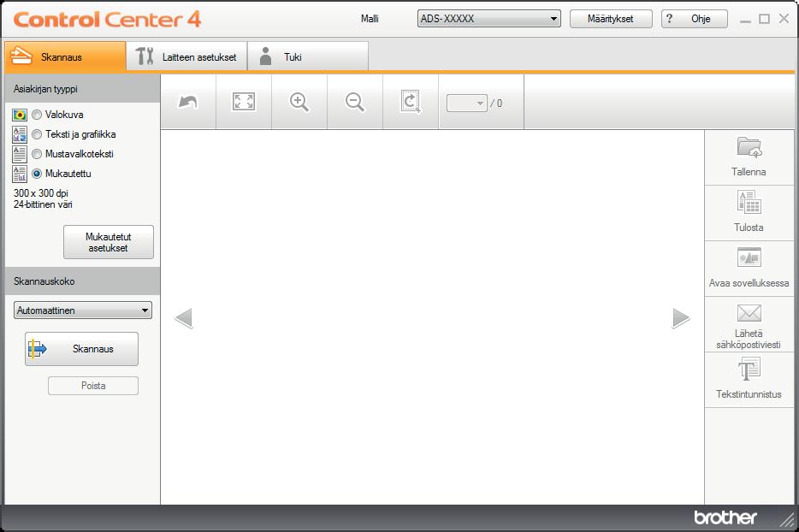Click the Tulosta (print) icon
The height and width of the screenshot is (532, 799).
(x=749, y=203)
